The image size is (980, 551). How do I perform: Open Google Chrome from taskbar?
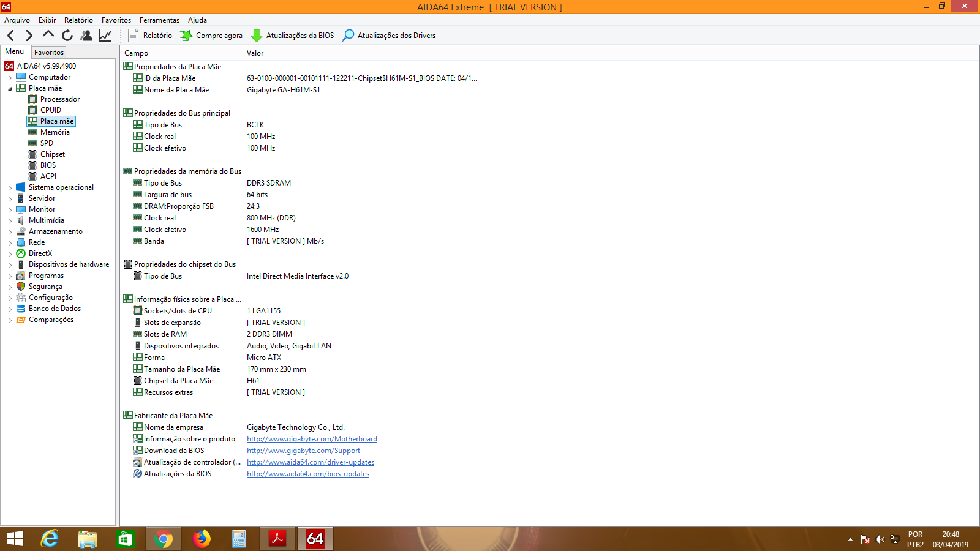click(x=164, y=539)
